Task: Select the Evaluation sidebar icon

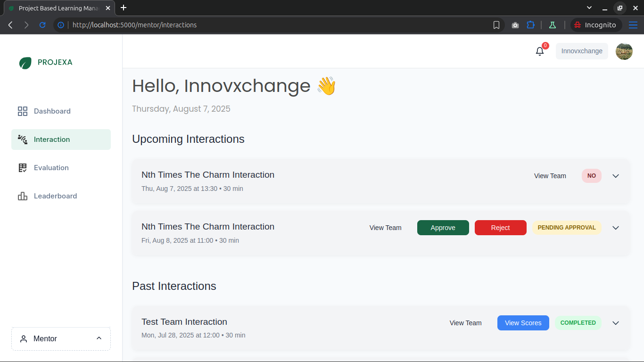Action: pos(22,167)
